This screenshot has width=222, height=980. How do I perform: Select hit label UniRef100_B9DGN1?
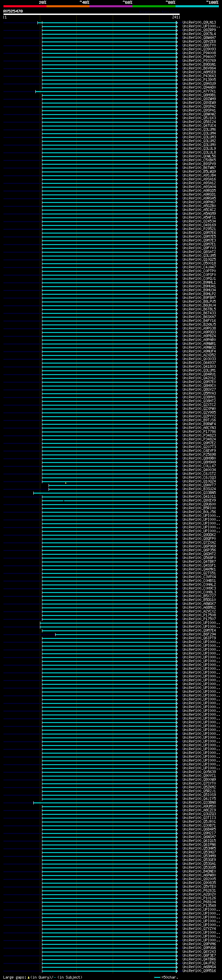(199, 64)
